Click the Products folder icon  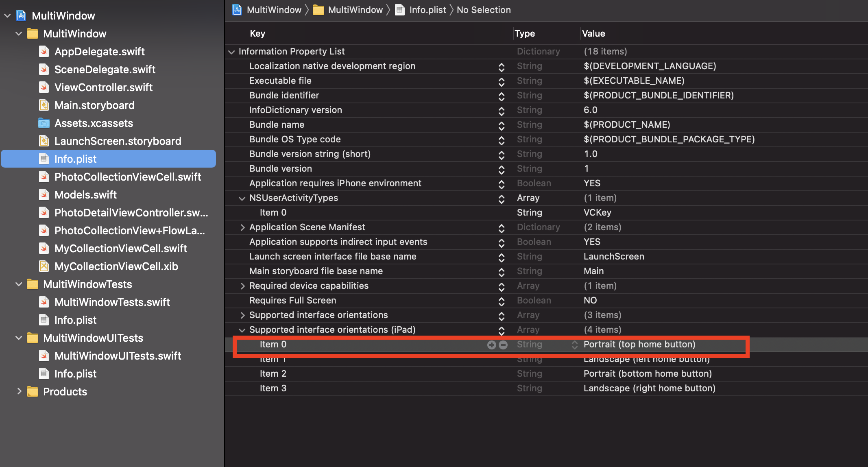click(33, 392)
